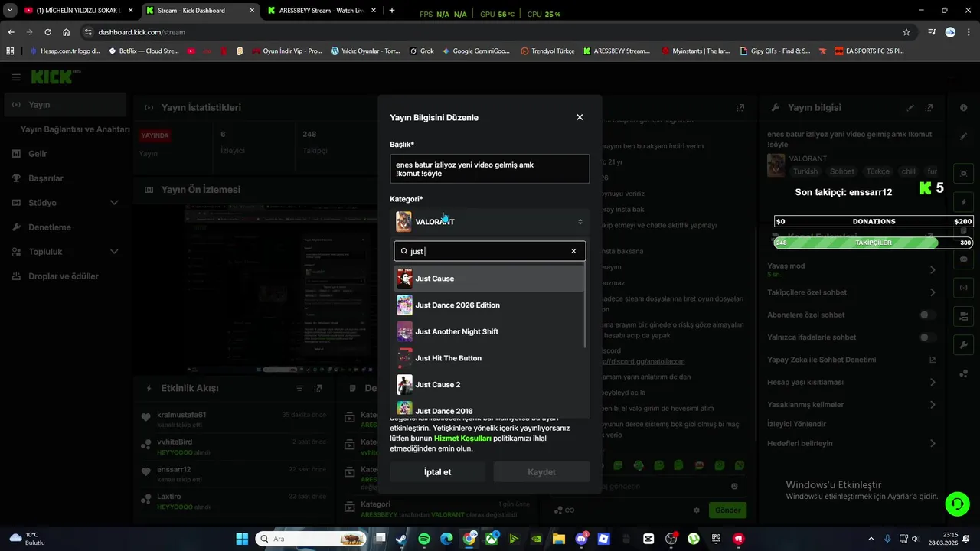
Task: Open chat settings gear near Gönder
Action: click(697, 510)
